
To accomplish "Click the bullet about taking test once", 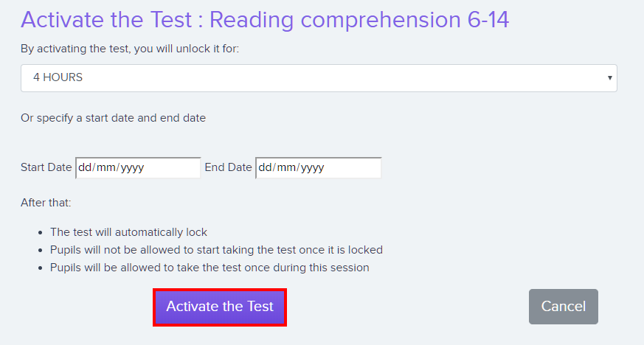I will click(210, 268).
